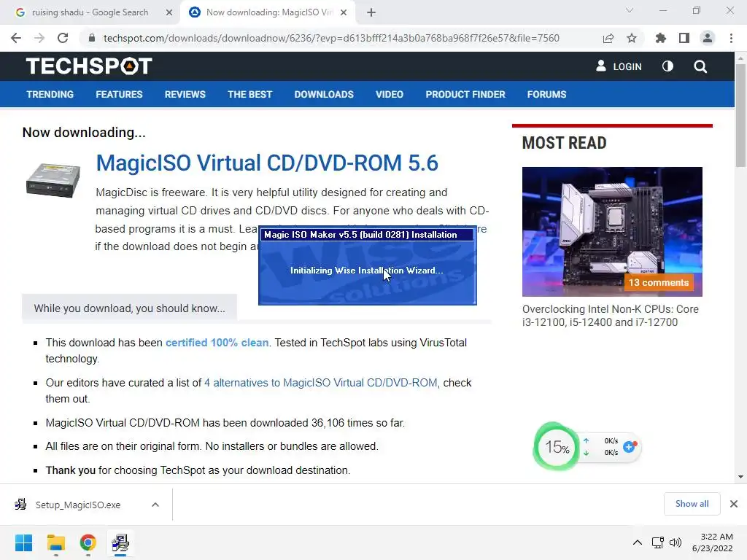
Task: Open THE BEST menu item
Action: pos(249,94)
